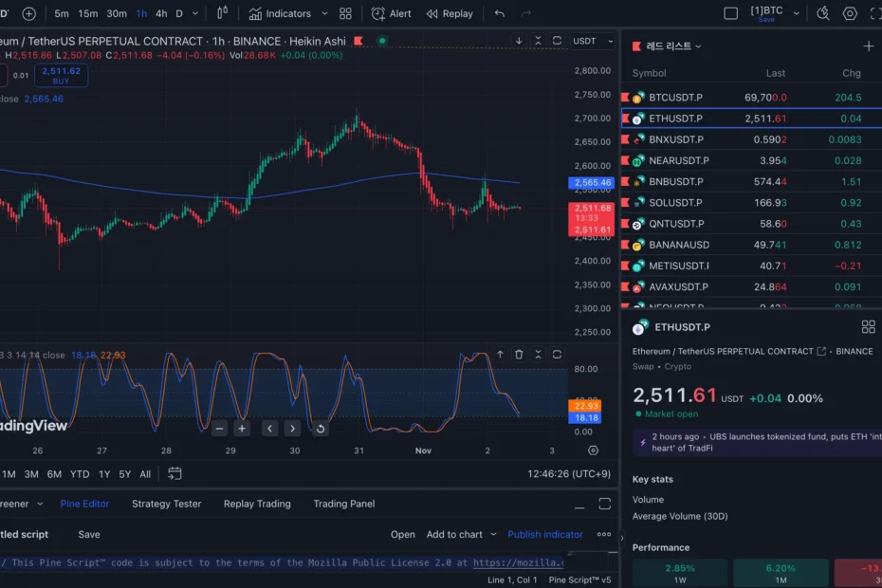Viewport: 882px width, 588px height.
Task: Delete the stochastic indicator pane
Action: coord(519,354)
